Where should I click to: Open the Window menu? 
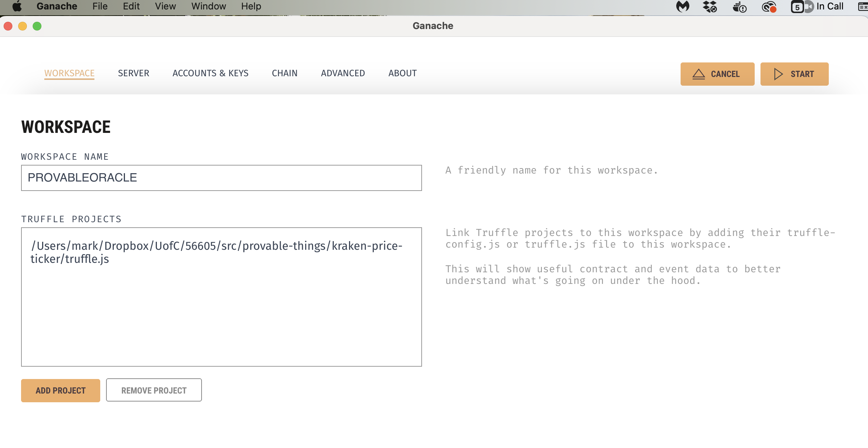point(208,7)
